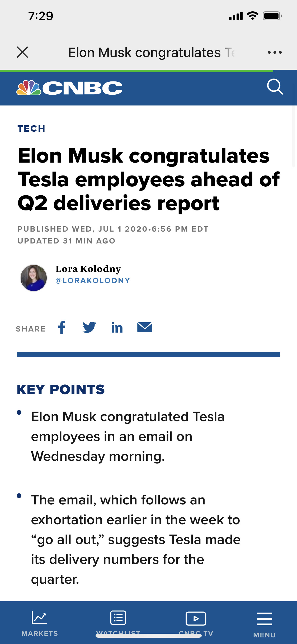Open the search magnifier icon

pyautogui.click(x=275, y=86)
